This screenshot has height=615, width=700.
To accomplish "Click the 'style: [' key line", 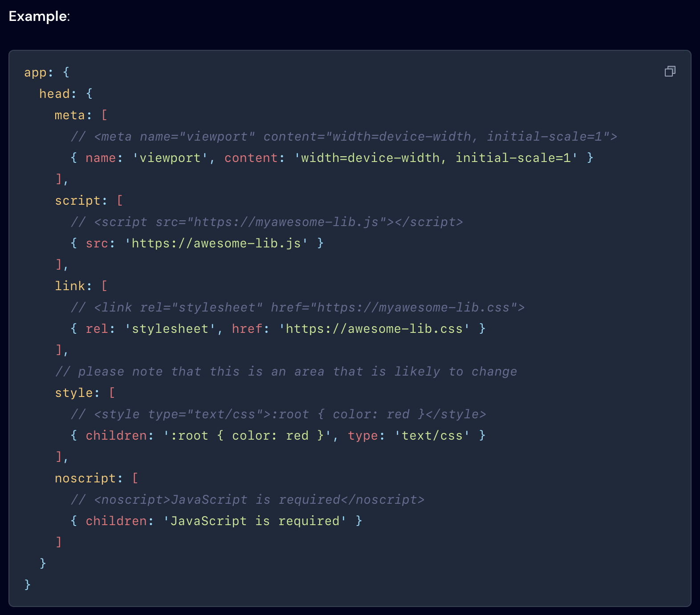I will 85,392.
